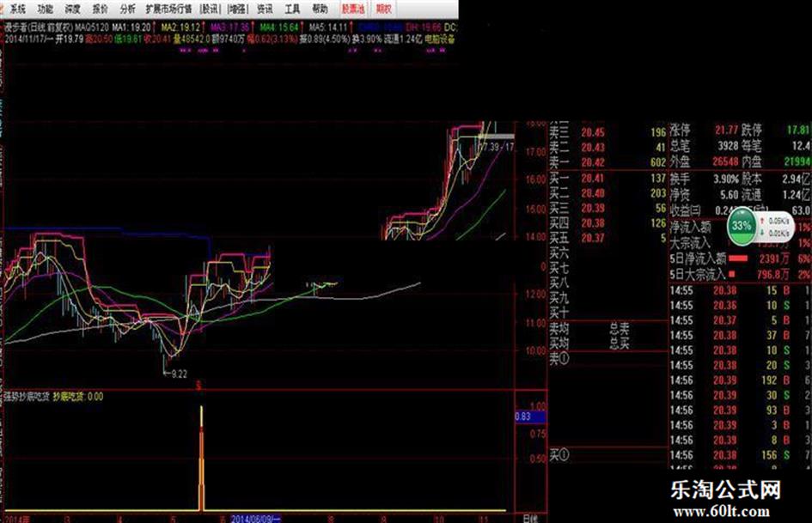
Task: Click the 内盘 value 21994
Action: tap(797, 162)
